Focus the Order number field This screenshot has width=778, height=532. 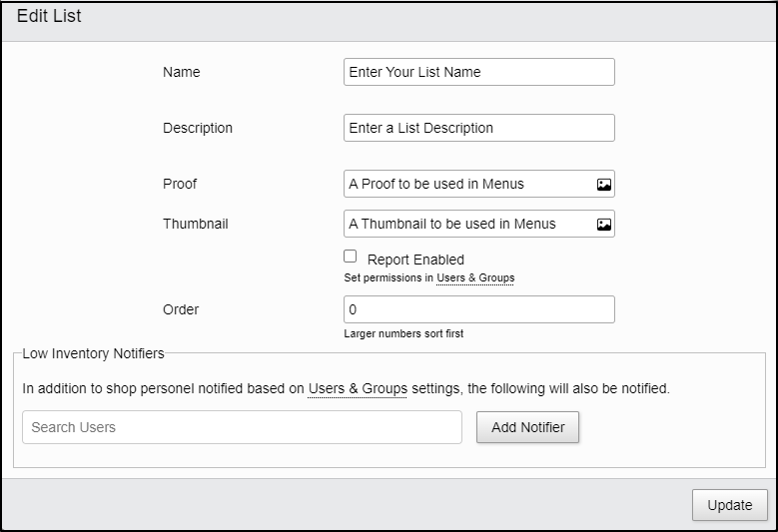[x=478, y=309]
